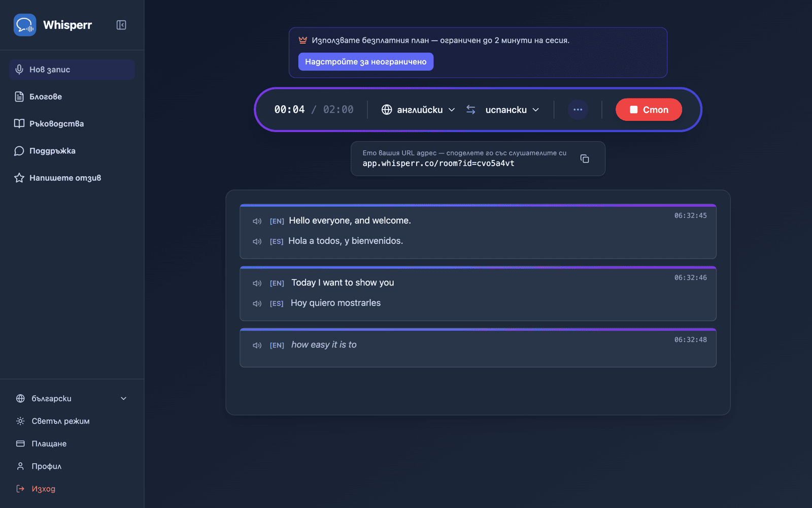Open the испански target language dropdown
This screenshot has width=812, height=508.
[x=512, y=110]
